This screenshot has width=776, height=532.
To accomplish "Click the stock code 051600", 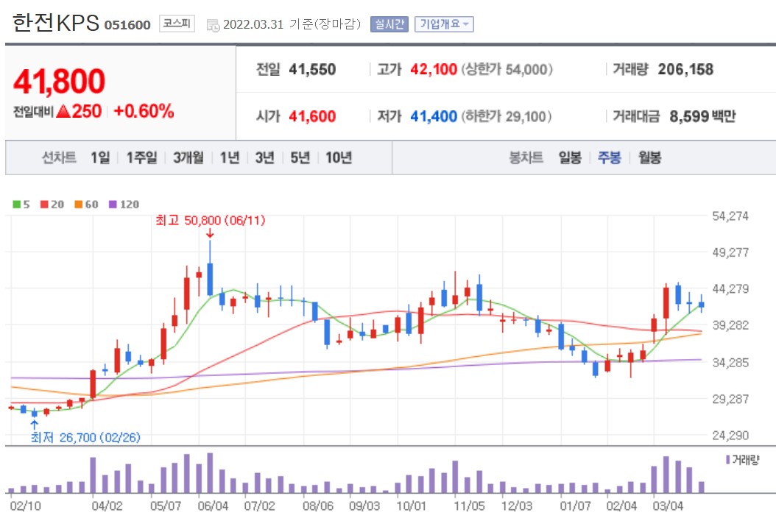I will pos(127,25).
